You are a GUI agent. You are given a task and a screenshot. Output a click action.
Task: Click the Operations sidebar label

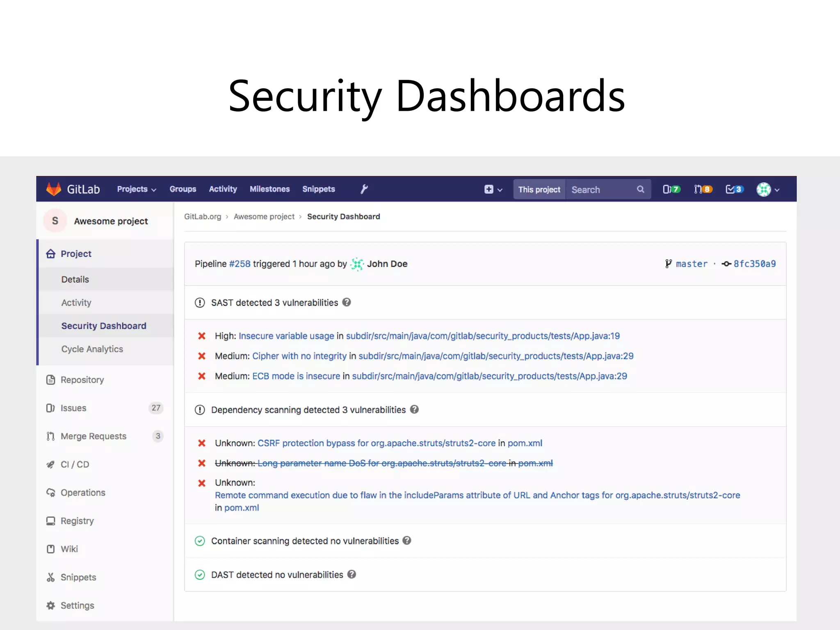point(83,493)
